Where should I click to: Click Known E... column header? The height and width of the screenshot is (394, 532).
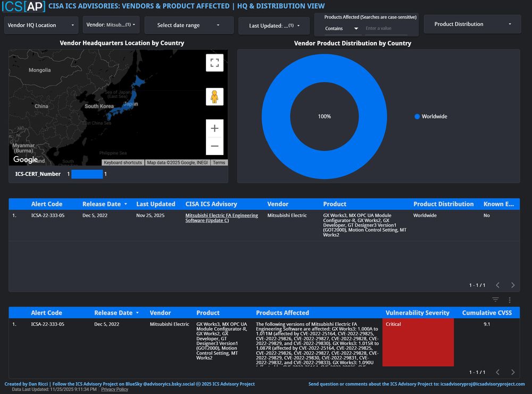(499, 204)
